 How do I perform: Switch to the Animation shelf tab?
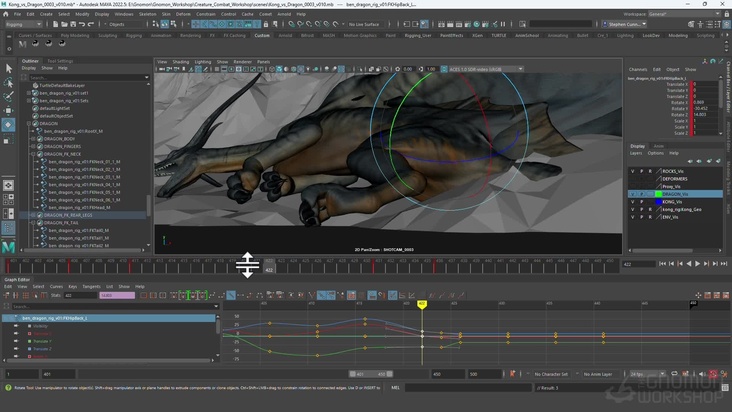159,35
